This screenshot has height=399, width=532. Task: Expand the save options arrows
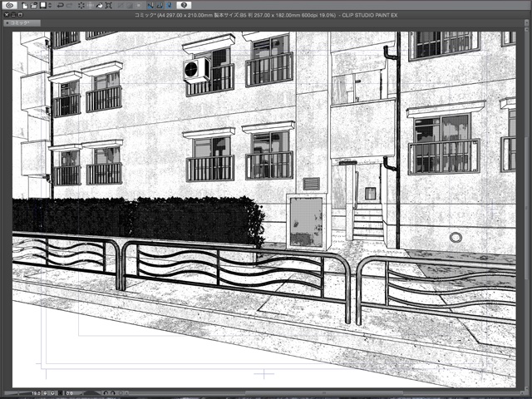(x=50, y=6)
